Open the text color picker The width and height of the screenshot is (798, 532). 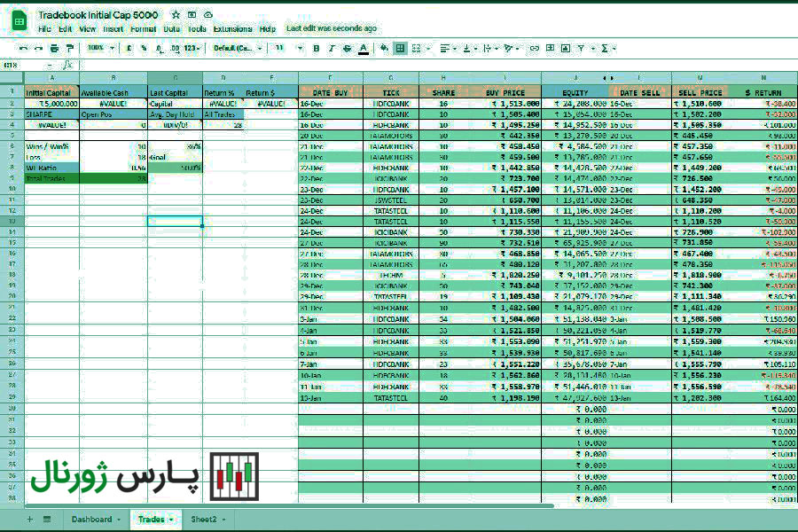pos(363,49)
